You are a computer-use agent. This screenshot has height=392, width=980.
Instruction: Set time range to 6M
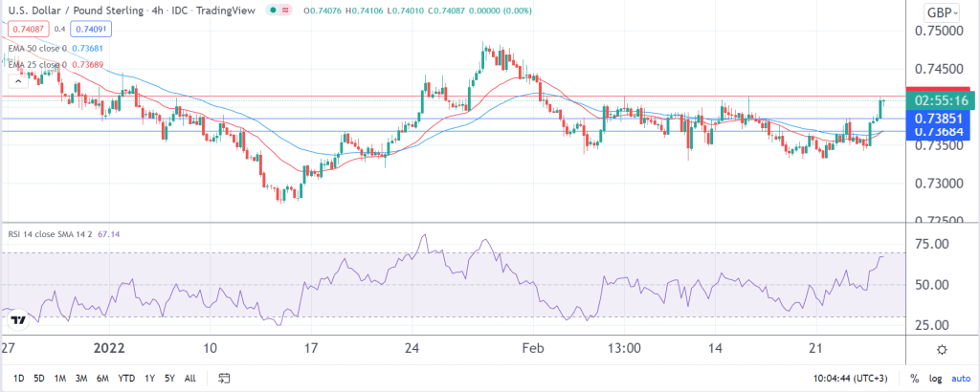tap(102, 379)
